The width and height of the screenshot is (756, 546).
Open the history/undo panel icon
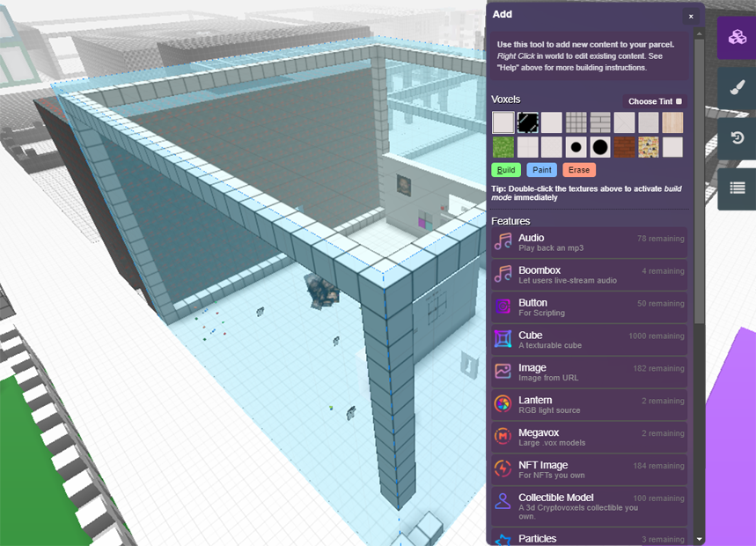tap(736, 138)
